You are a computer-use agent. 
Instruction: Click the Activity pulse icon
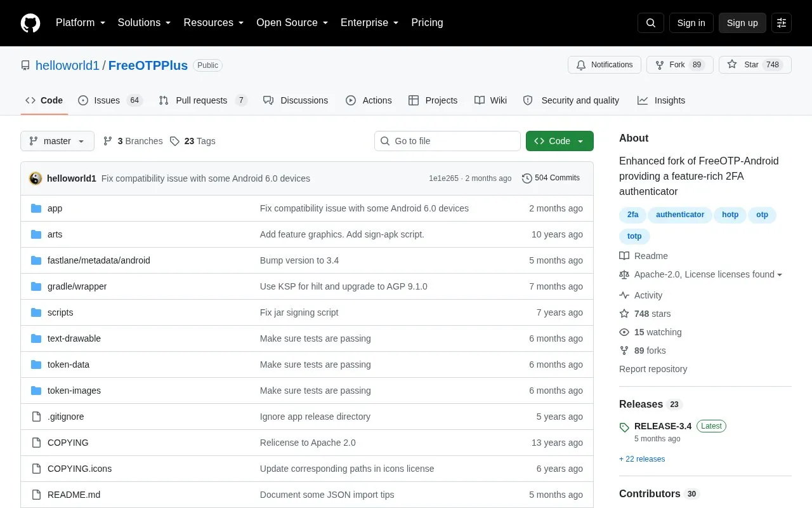[624, 295]
